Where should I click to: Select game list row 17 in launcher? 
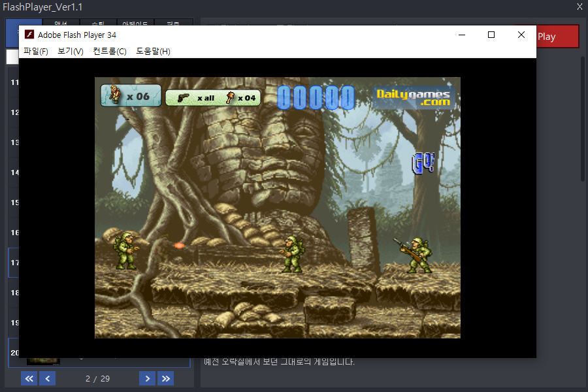[x=14, y=263]
